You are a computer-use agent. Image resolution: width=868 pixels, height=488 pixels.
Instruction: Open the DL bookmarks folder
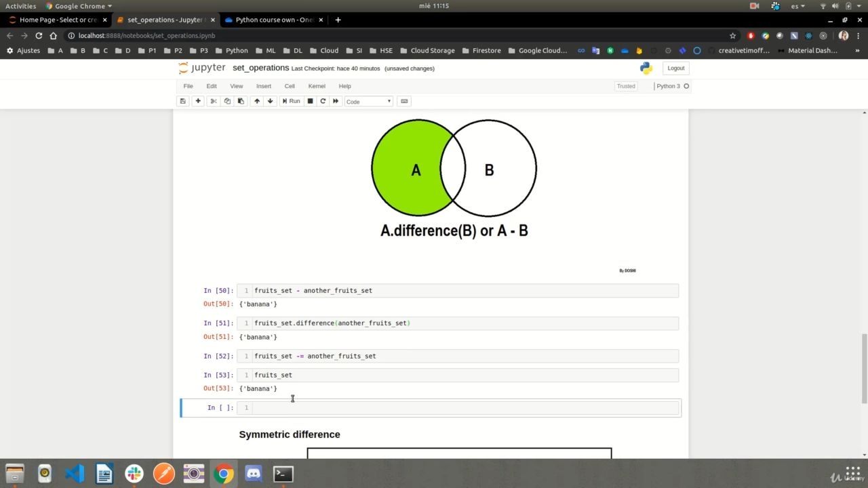(x=292, y=50)
